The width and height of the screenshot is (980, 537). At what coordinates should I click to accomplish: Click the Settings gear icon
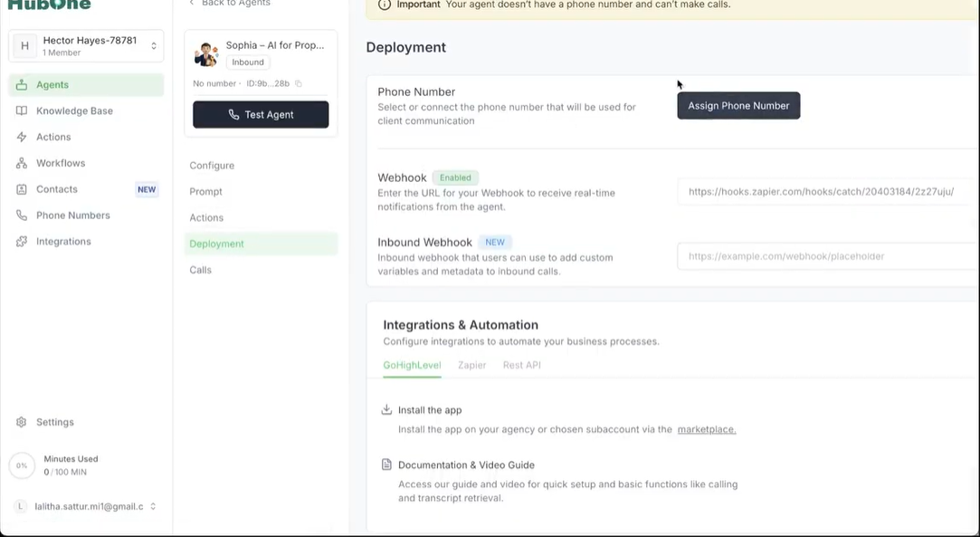click(x=22, y=422)
